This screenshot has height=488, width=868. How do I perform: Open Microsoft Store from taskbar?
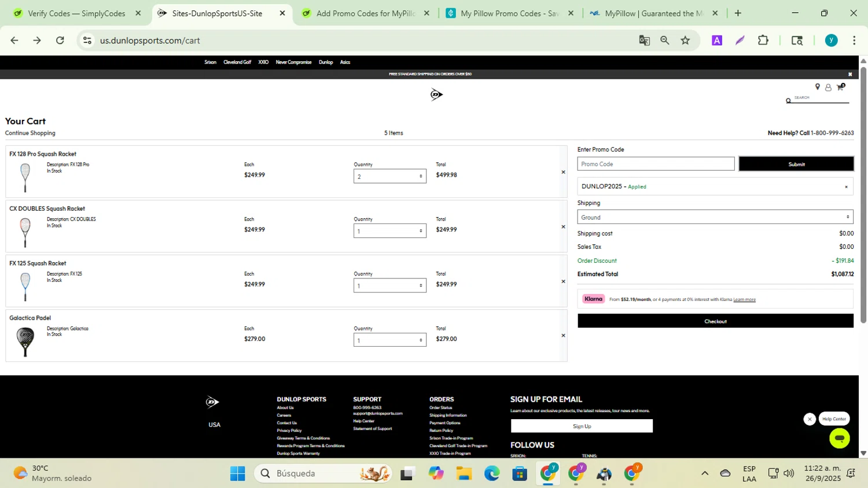pos(520,474)
